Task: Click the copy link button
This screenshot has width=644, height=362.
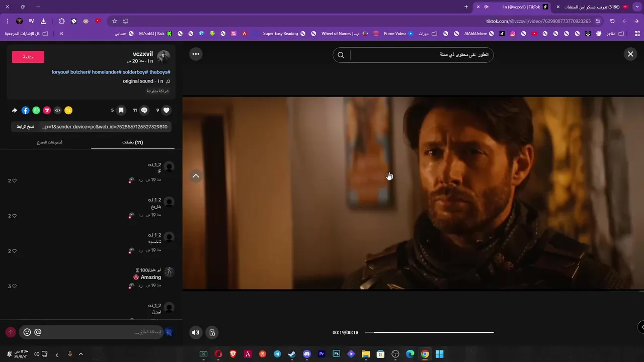Action: point(25,127)
